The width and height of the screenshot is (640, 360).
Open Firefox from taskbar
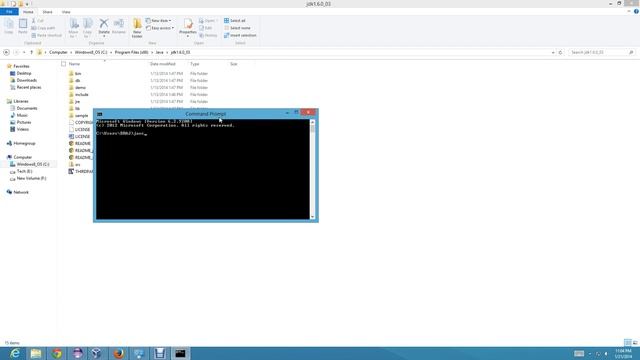click(119, 353)
